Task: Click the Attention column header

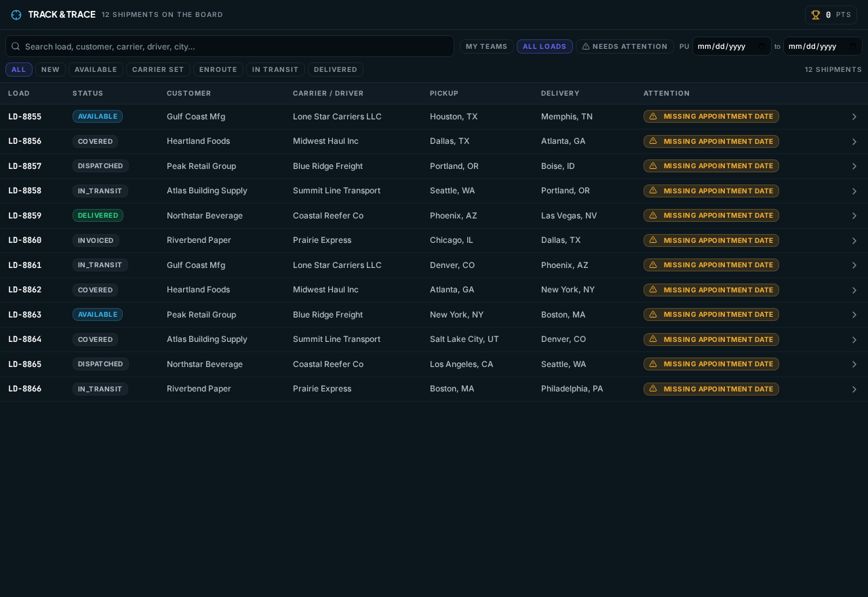Action: [667, 94]
